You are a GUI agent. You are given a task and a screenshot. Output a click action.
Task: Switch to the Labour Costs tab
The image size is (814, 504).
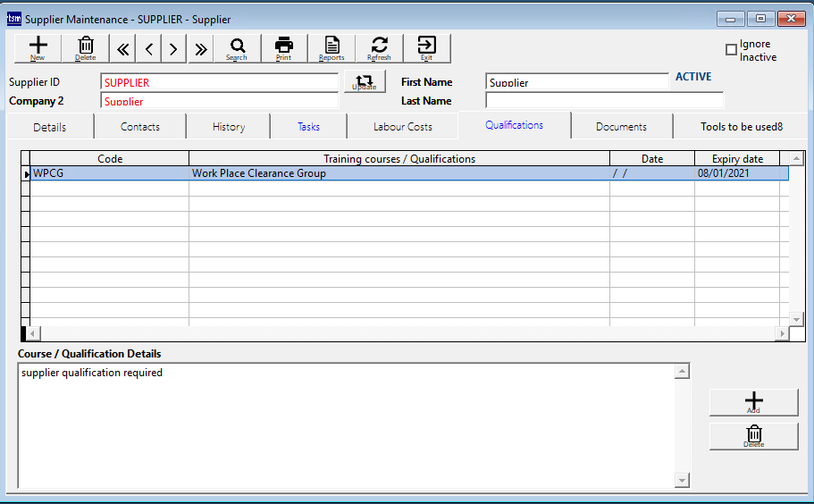pos(402,127)
